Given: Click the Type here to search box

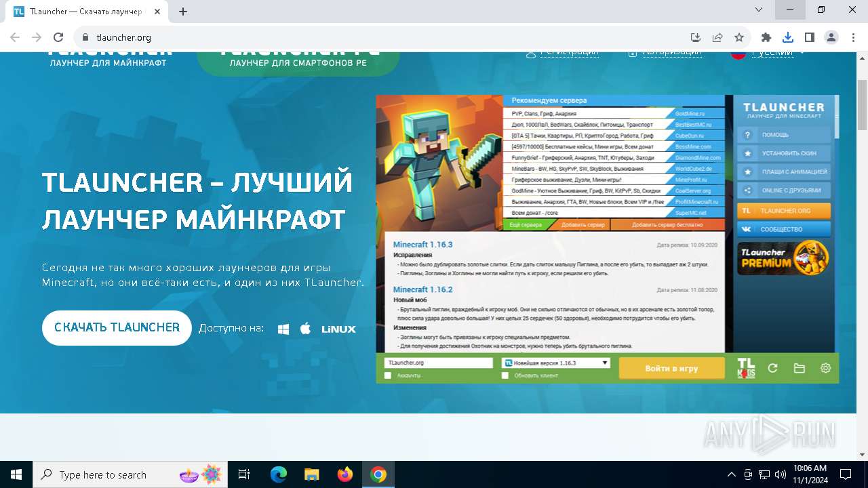Looking at the screenshot, I should pyautogui.click(x=131, y=474).
